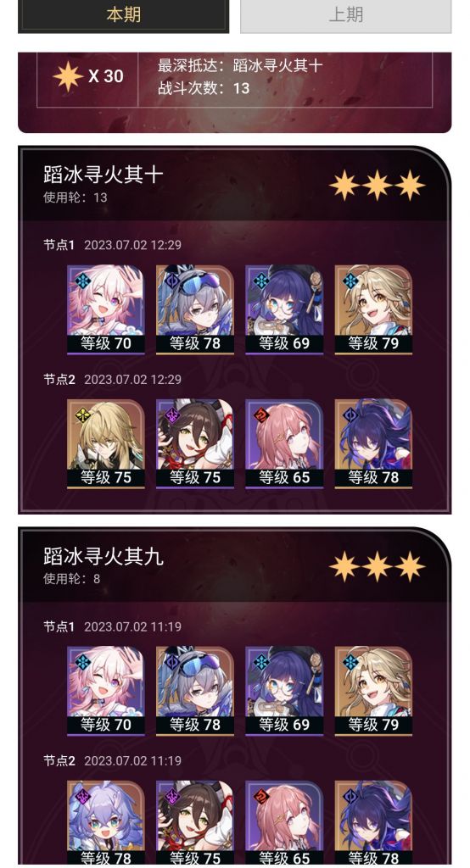Click imaginary element icon on blonde level 75 portrait
This screenshot has height=868, width=470.
pyautogui.click(x=82, y=415)
